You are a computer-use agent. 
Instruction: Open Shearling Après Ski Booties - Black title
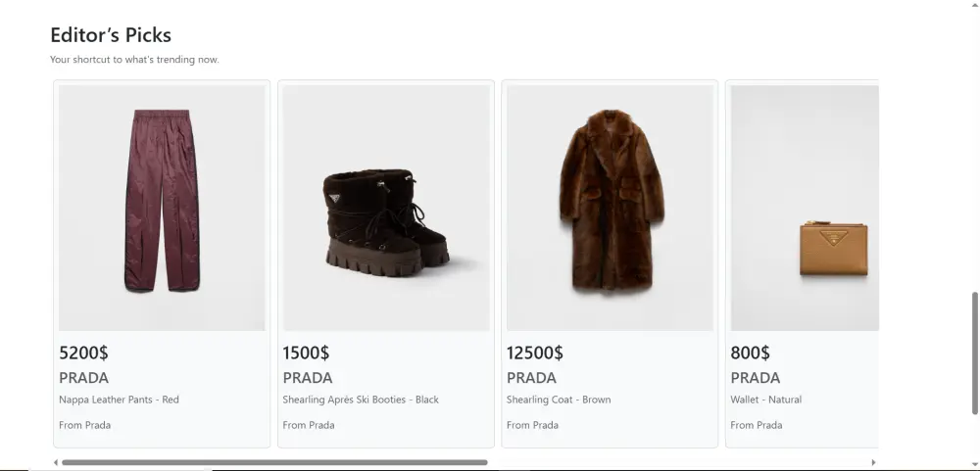(x=361, y=400)
